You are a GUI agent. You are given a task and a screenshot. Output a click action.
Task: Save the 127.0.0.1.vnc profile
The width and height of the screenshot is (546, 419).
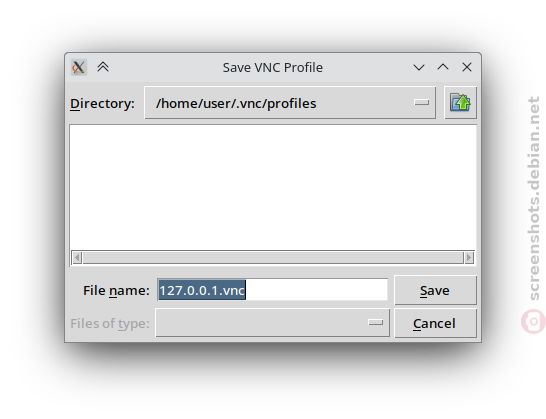point(435,290)
